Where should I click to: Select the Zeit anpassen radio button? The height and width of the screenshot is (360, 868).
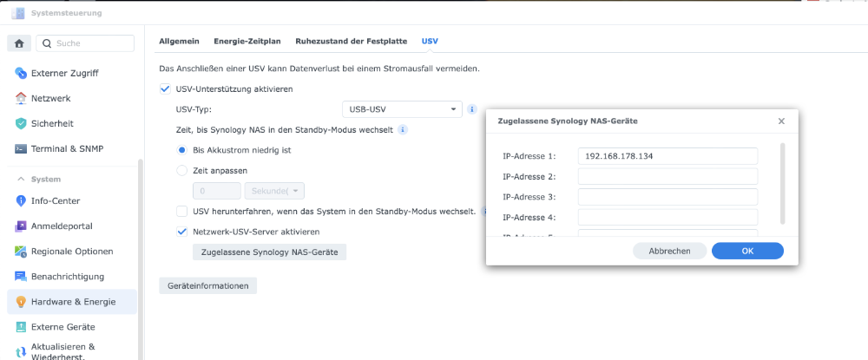(x=181, y=171)
